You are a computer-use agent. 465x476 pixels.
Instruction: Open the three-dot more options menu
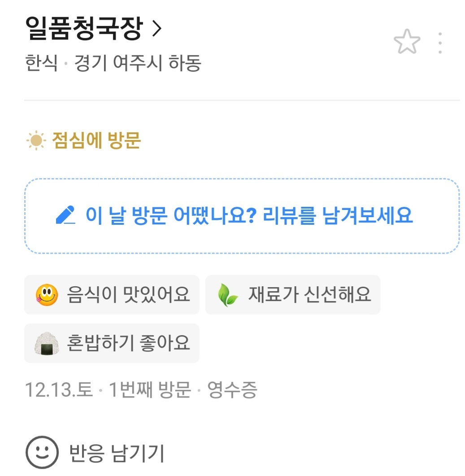[440, 43]
